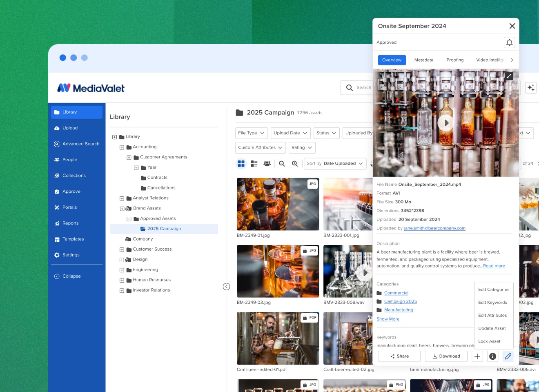Screen dimensions: 539x392
Task: Expand the Investor Relations folder
Action: point(122,291)
